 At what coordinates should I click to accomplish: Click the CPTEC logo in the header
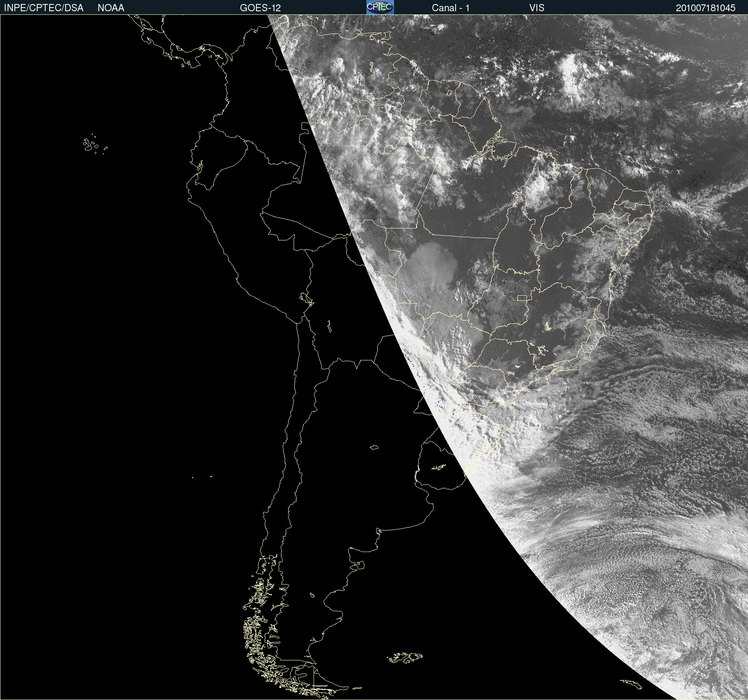[x=380, y=7]
